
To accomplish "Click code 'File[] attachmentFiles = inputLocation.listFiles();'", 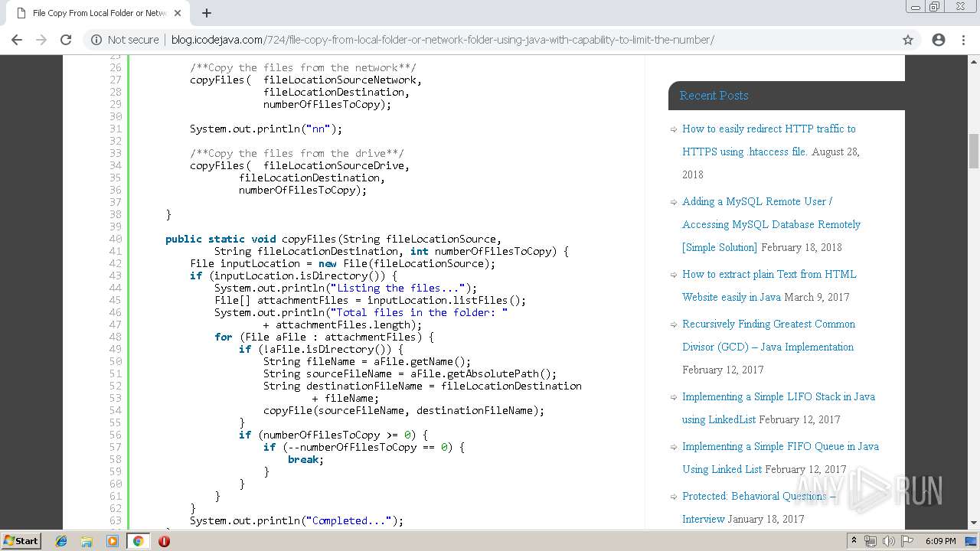I will click(x=371, y=300).
